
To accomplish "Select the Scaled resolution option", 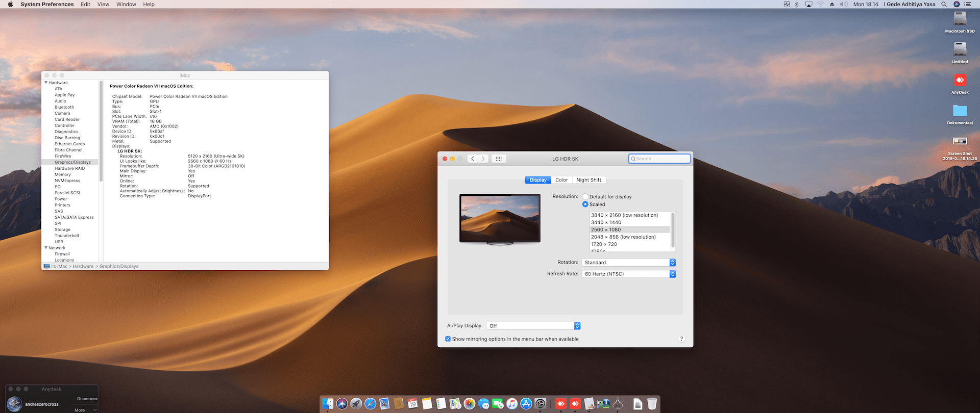I will tap(585, 204).
